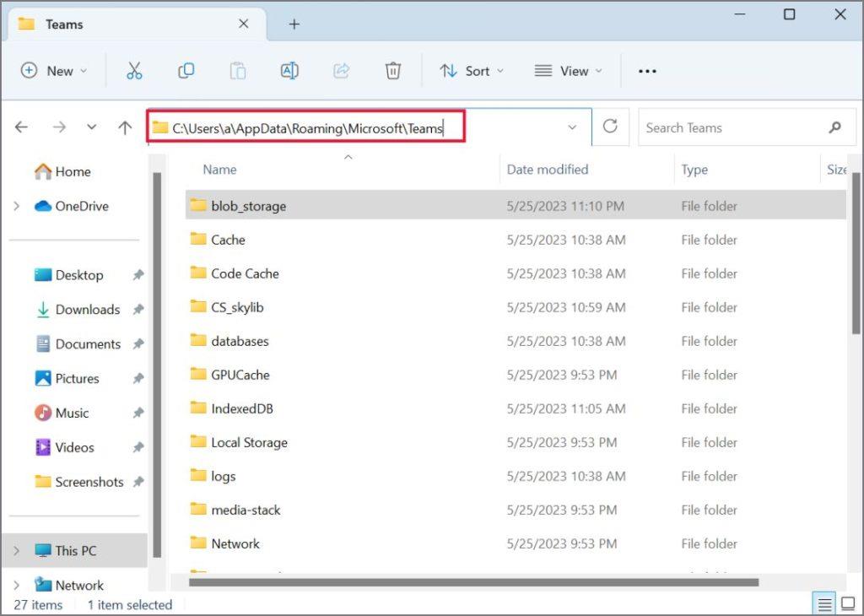
Task: Click the pin icon beside Videos
Action: tap(138, 447)
